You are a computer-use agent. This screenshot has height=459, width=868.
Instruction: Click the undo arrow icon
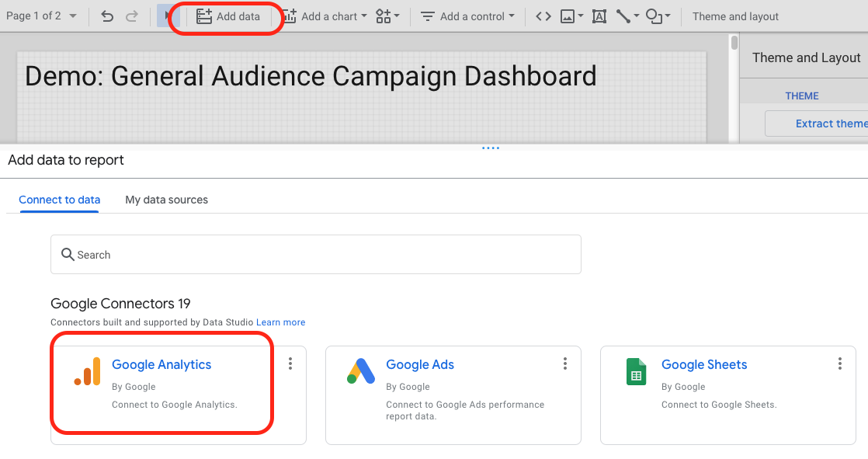(x=107, y=16)
